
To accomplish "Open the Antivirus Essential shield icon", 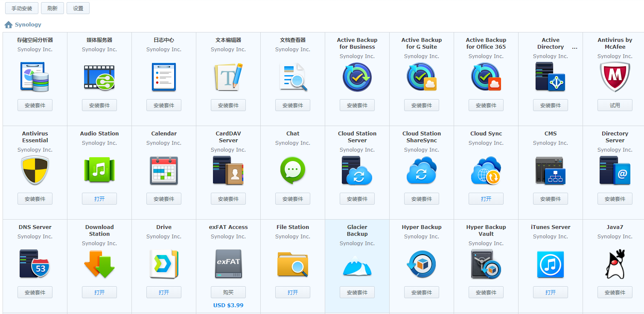I will (35, 170).
